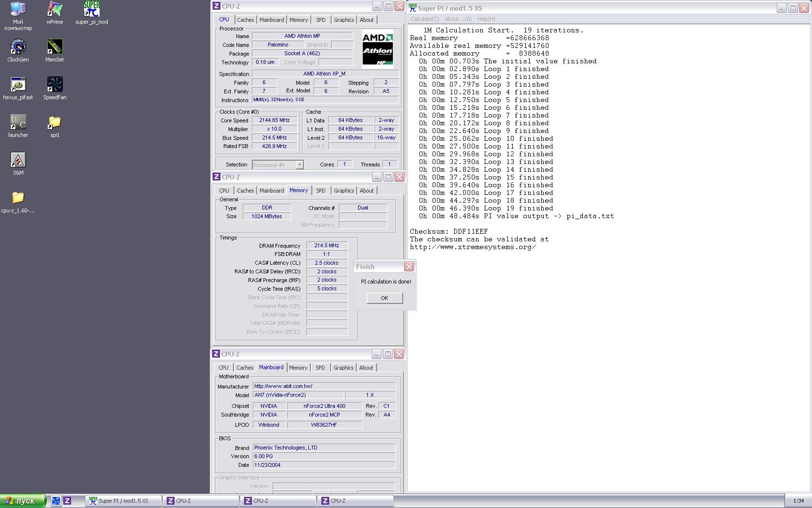Select Caches tab in bottom CPU-Z window
The image size is (812, 508).
pyautogui.click(x=245, y=368)
